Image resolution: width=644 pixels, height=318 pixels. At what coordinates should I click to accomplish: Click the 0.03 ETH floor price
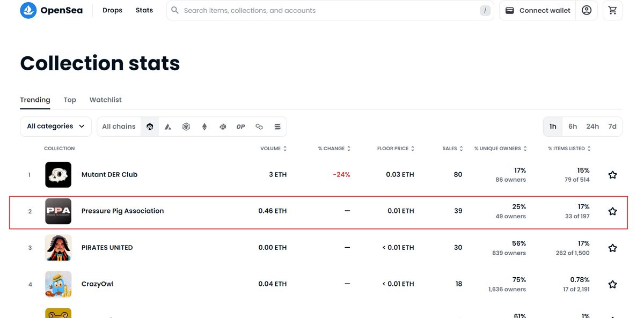400,175
